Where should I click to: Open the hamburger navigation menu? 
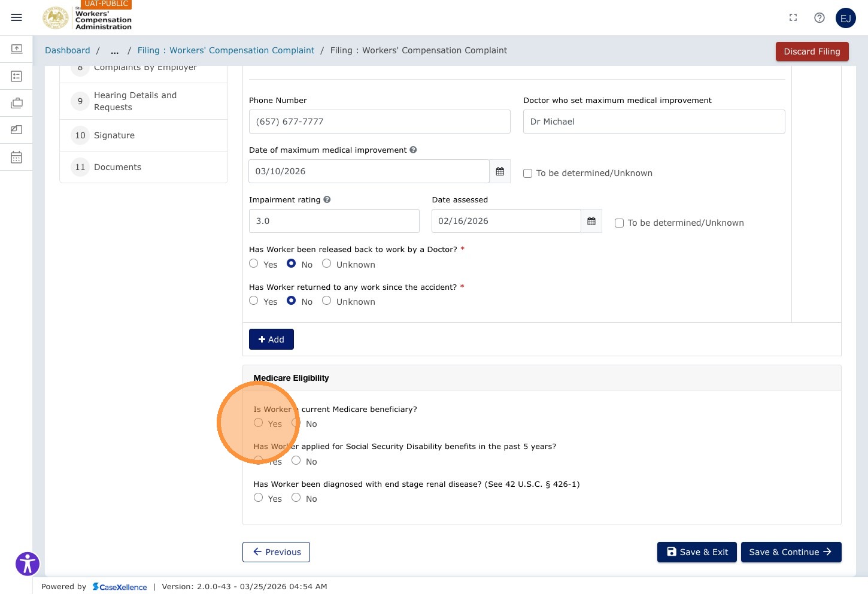tap(17, 17)
